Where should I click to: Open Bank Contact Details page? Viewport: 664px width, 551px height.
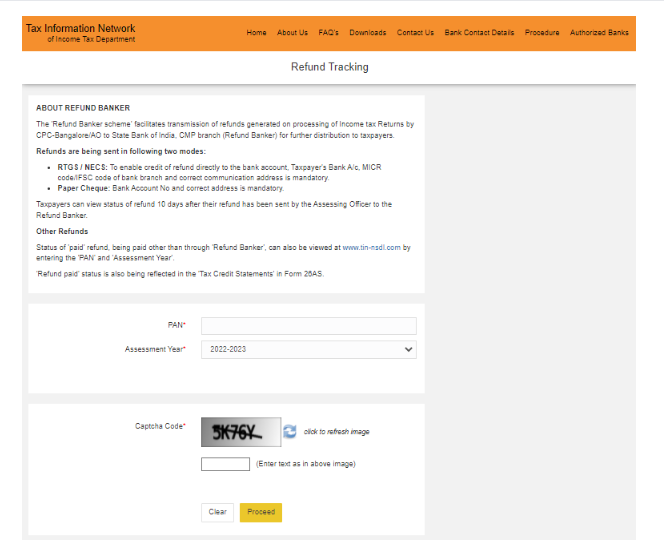pyautogui.click(x=479, y=33)
